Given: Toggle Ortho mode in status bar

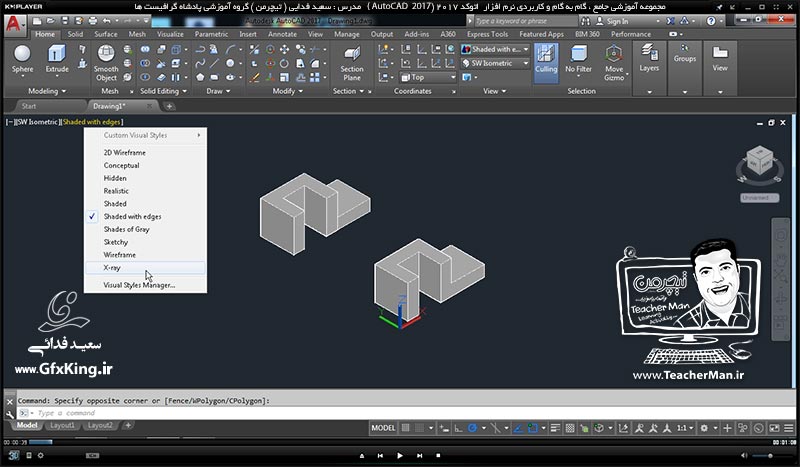Looking at the screenshot, I should (458, 428).
